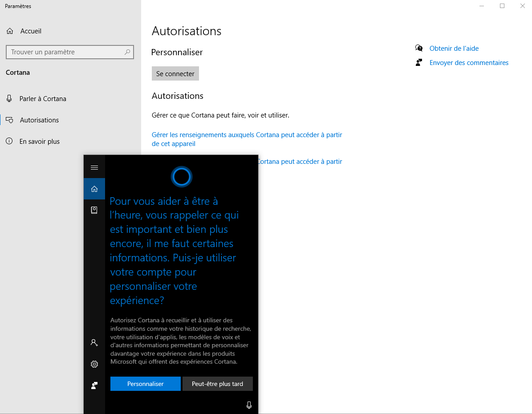
Task: Click the search magnifier icon in Settings
Action: pos(127,52)
